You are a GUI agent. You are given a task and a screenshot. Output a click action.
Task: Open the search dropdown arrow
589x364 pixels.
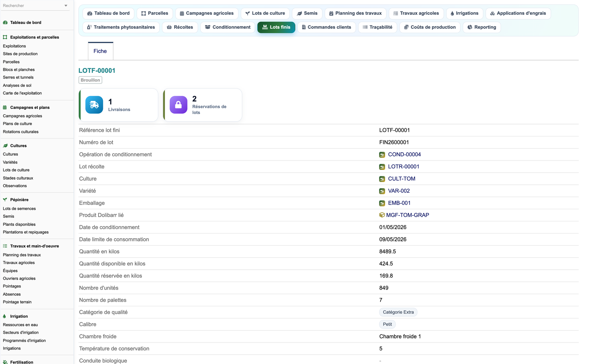[66, 6]
